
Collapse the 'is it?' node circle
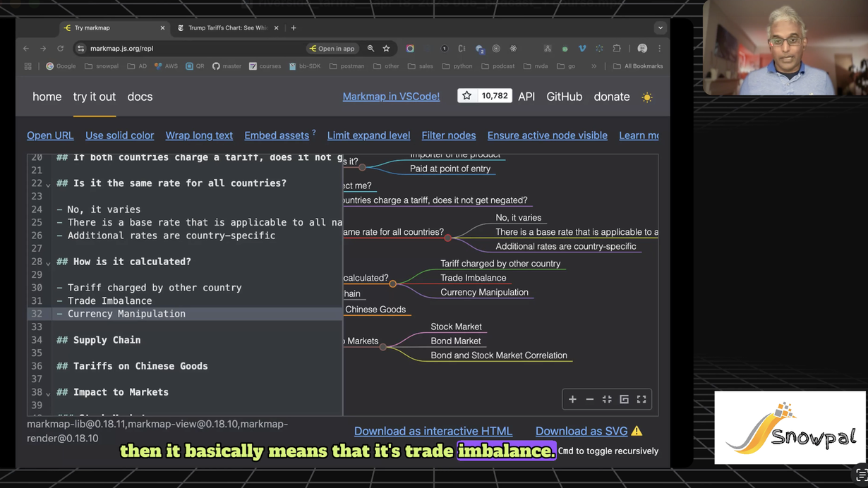362,167
